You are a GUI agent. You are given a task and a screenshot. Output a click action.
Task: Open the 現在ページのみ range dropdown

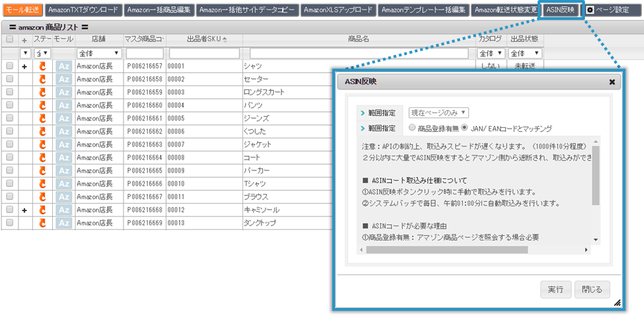pos(439,112)
